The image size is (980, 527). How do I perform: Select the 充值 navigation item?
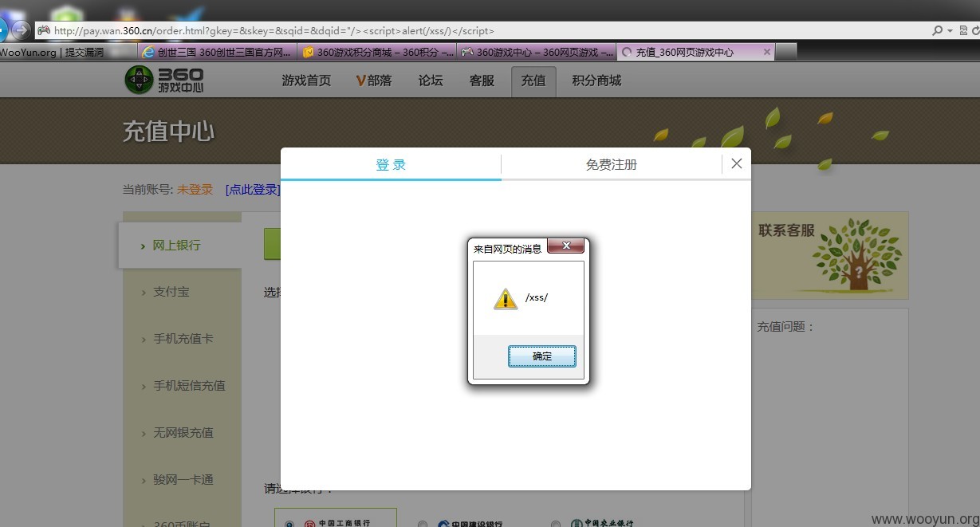[533, 81]
